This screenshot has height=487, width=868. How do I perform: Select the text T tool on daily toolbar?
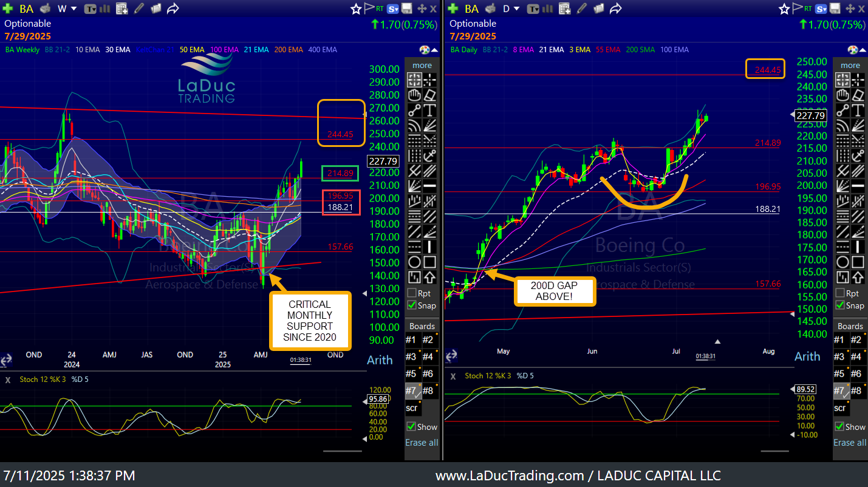click(x=858, y=110)
